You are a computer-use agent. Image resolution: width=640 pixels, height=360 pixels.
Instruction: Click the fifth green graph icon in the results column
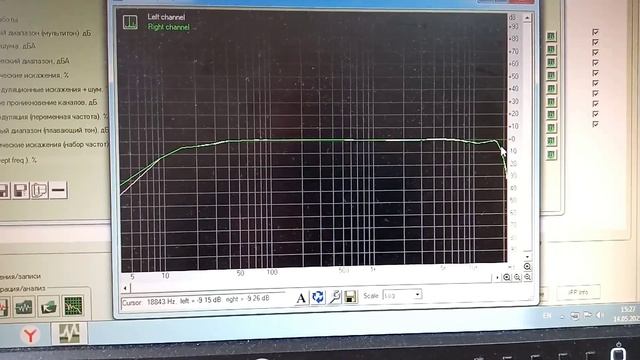(551, 89)
